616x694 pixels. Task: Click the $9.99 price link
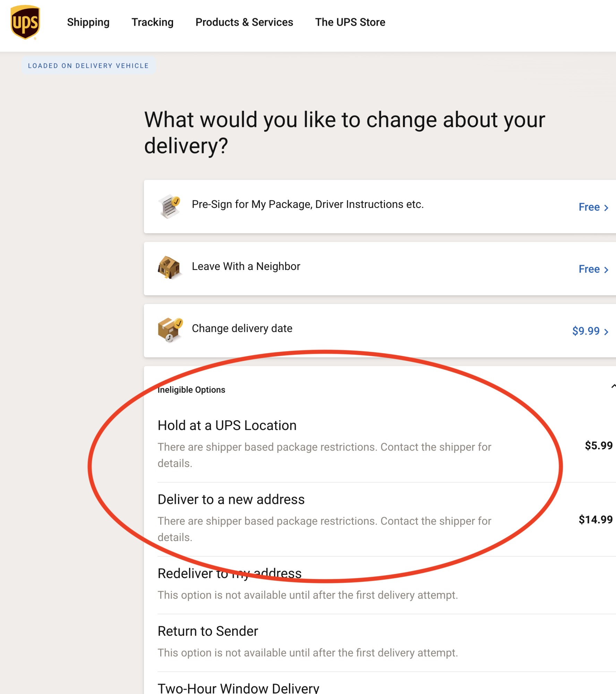(586, 331)
